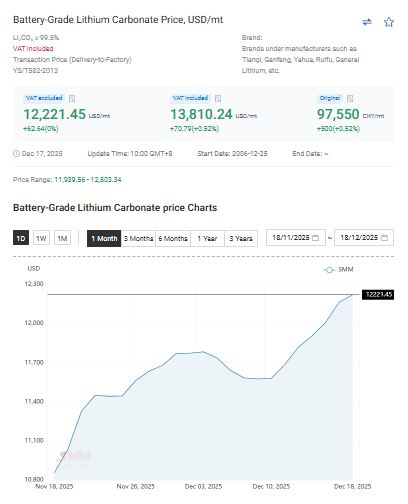408x504 pixels.
Task: Add to favorites with the star icon
Action: click(x=389, y=22)
